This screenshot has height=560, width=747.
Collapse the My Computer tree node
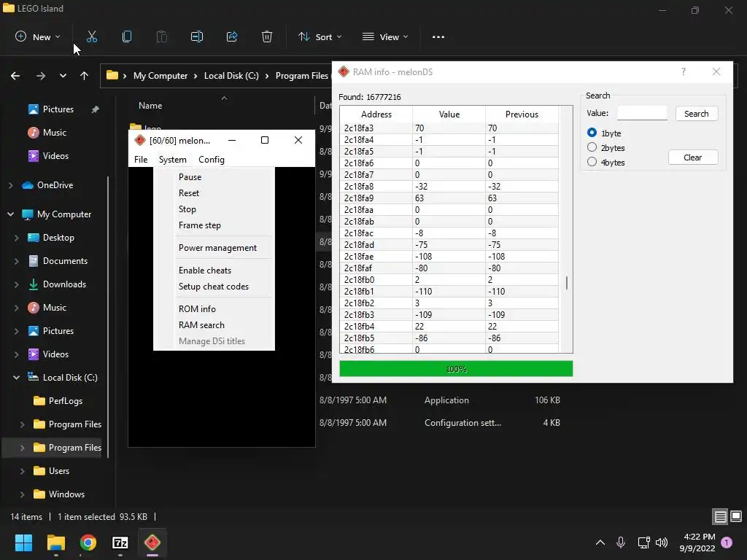coord(10,214)
